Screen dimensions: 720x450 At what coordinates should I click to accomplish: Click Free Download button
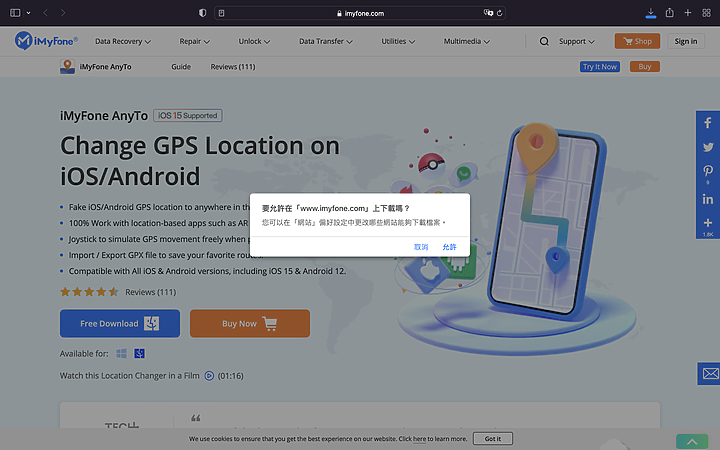[x=120, y=323]
